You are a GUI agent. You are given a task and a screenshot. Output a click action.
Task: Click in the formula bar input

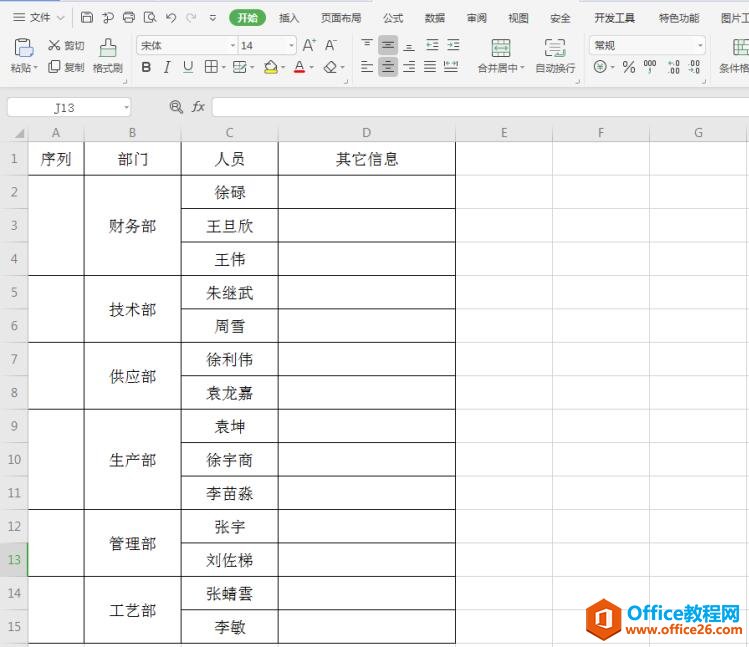(x=480, y=107)
